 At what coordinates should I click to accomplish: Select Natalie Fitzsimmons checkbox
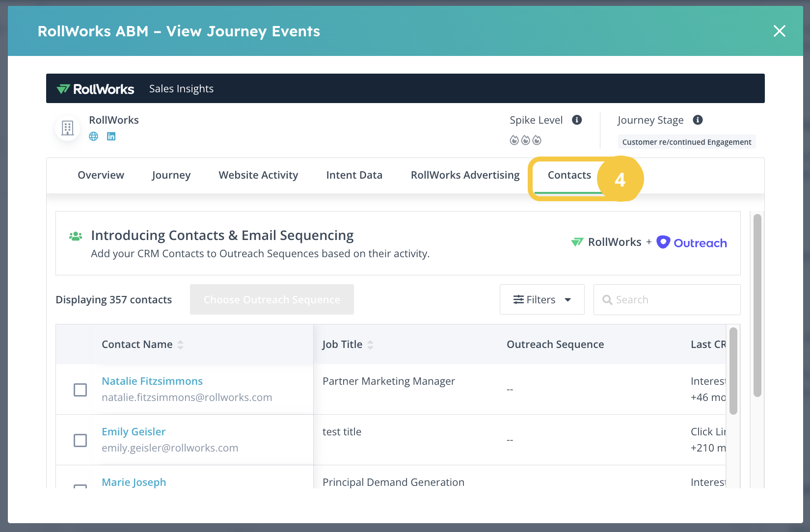(x=80, y=390)
